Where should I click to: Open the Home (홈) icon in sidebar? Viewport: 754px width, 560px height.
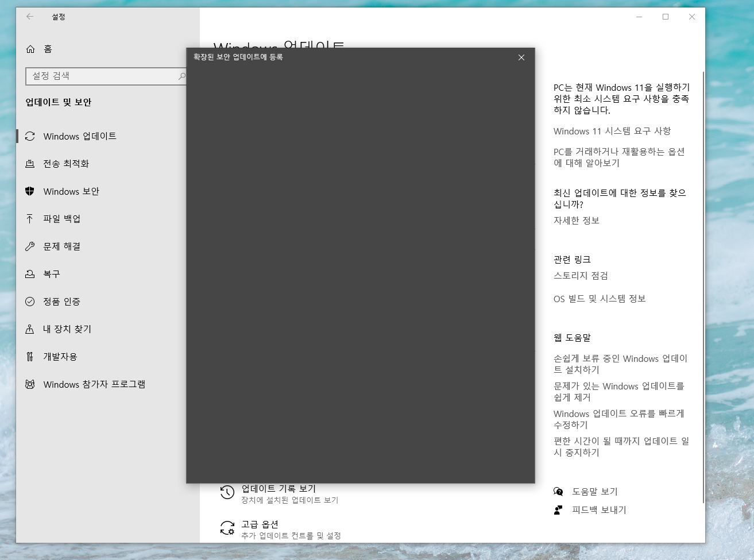point(30,49)
